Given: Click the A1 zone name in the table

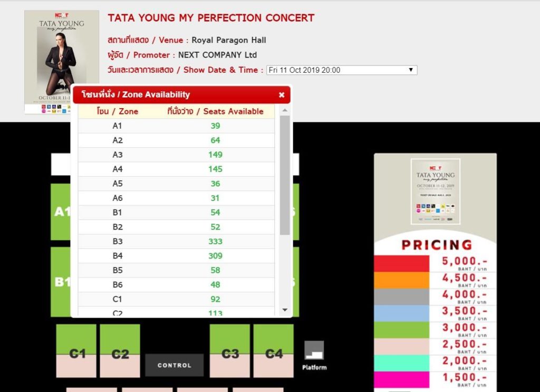Looking at the screenshot, I should (x=117, y=126).
